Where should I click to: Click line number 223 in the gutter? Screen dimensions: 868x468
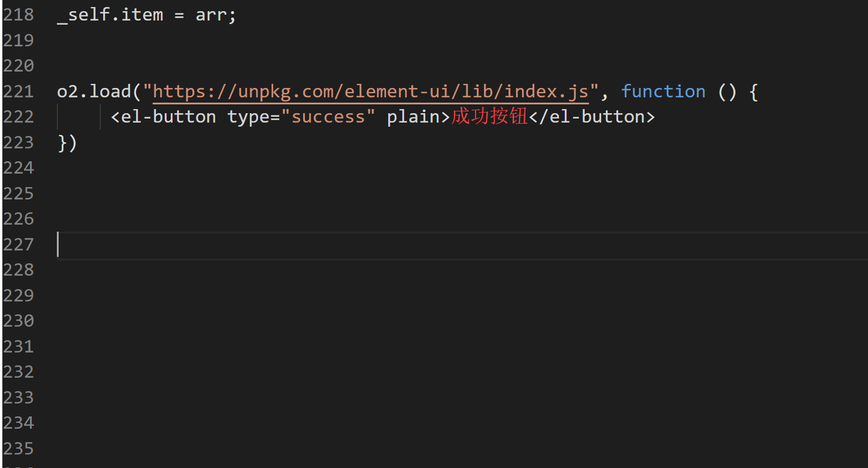tap(18, 143)
